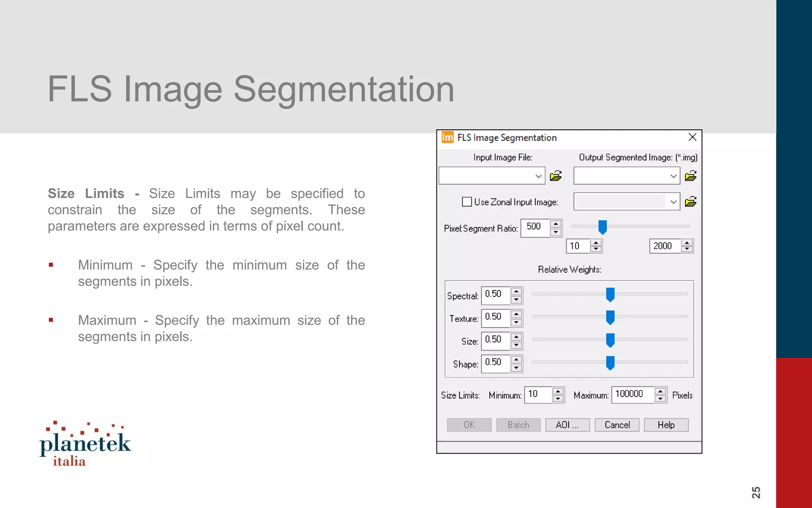Click the Texture weight slider handle
The width and height of the screenshot is (812, 508).
click(x=610, y=317)
